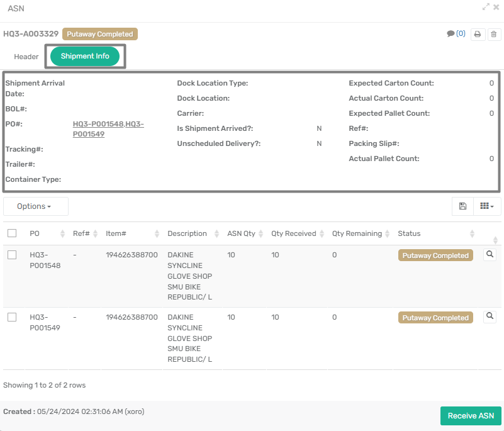Click the ASN number HQ3-A003329
Viewport: 504px width, 431px height.
(31, 34)
